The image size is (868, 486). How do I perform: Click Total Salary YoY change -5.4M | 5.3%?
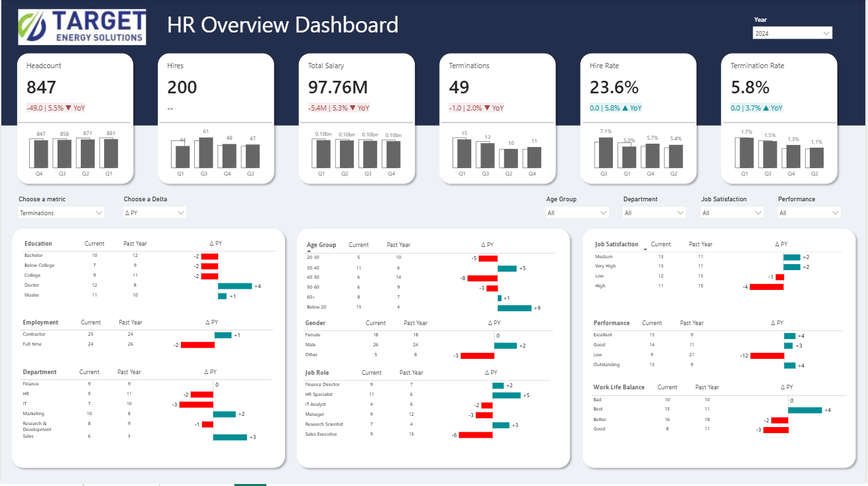point(339,108)
